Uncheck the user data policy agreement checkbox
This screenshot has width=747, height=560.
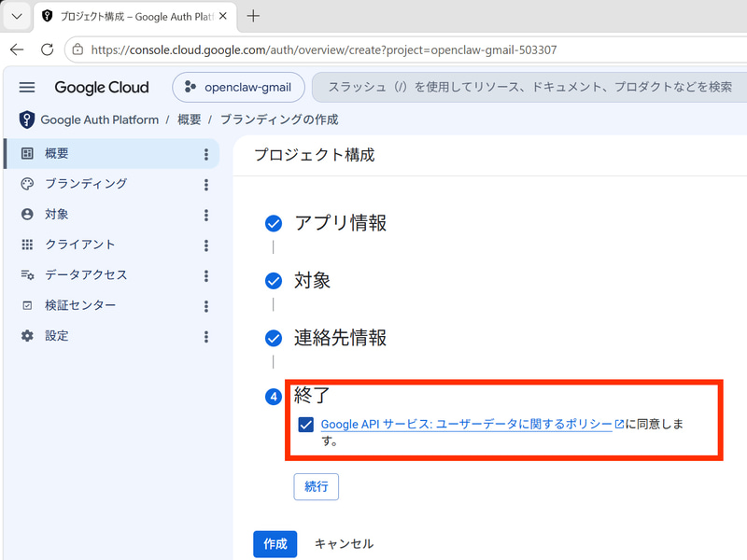coord(306,425)
